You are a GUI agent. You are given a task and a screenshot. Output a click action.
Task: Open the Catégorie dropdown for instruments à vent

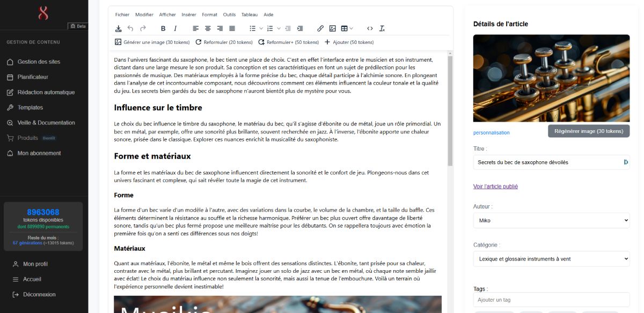click(x=552, y=259)
